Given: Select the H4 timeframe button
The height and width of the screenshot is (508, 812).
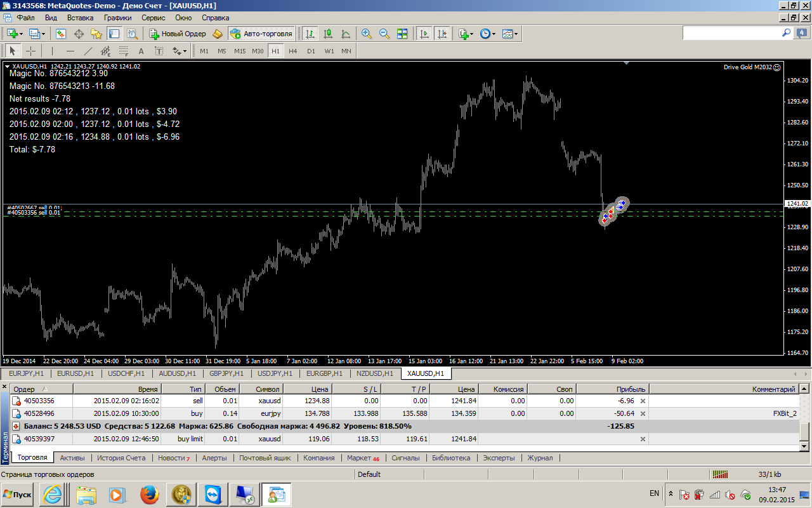Looking at the screenshot, I should coord(292,51).
